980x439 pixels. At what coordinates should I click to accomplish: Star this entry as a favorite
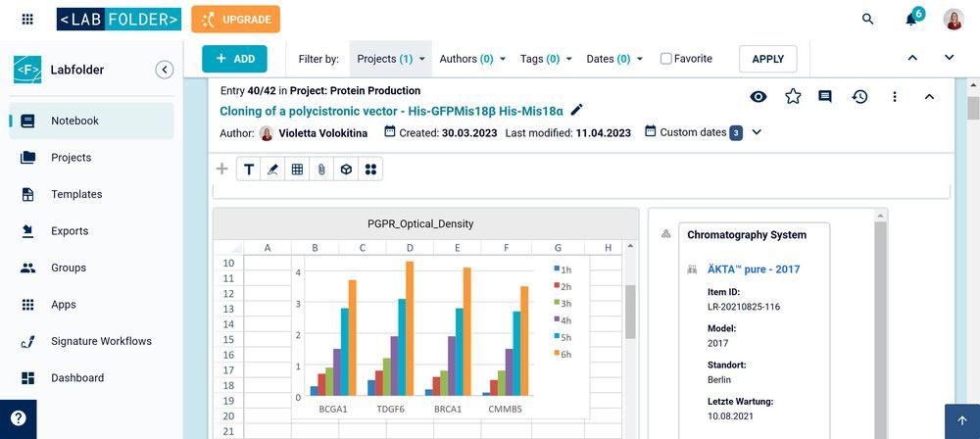click(793, 96)
